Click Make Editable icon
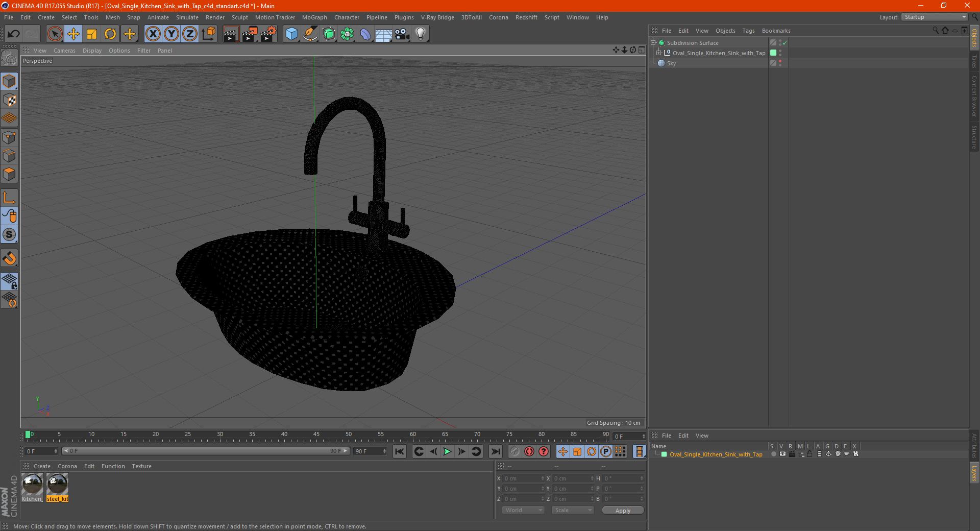 click(x=9, y=58)
